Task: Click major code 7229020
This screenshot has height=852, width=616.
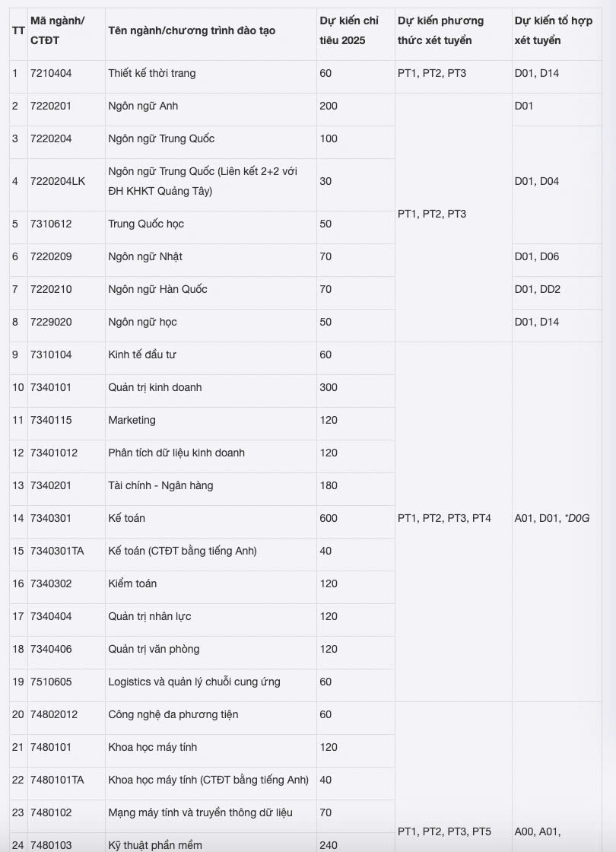Action: pyautogui.click(x=51, y=322)
